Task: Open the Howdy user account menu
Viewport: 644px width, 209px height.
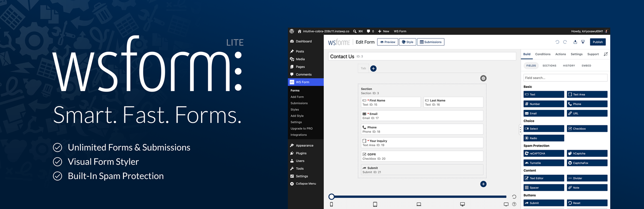Action: tap(590, 31)
